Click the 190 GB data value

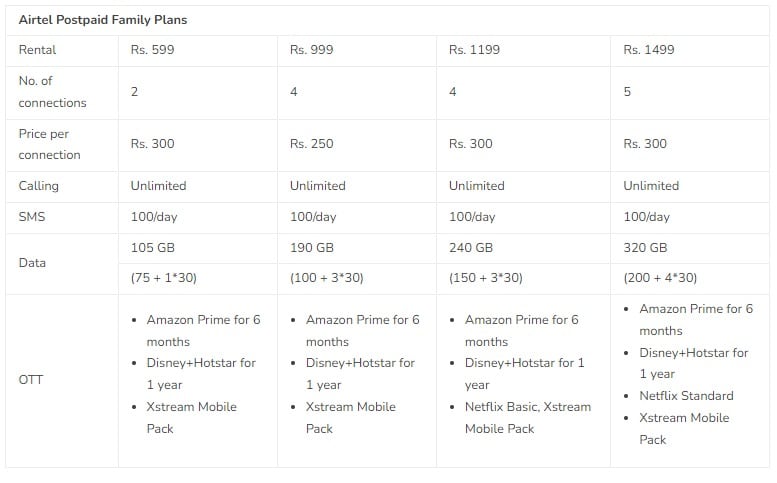tap(312, 248)
